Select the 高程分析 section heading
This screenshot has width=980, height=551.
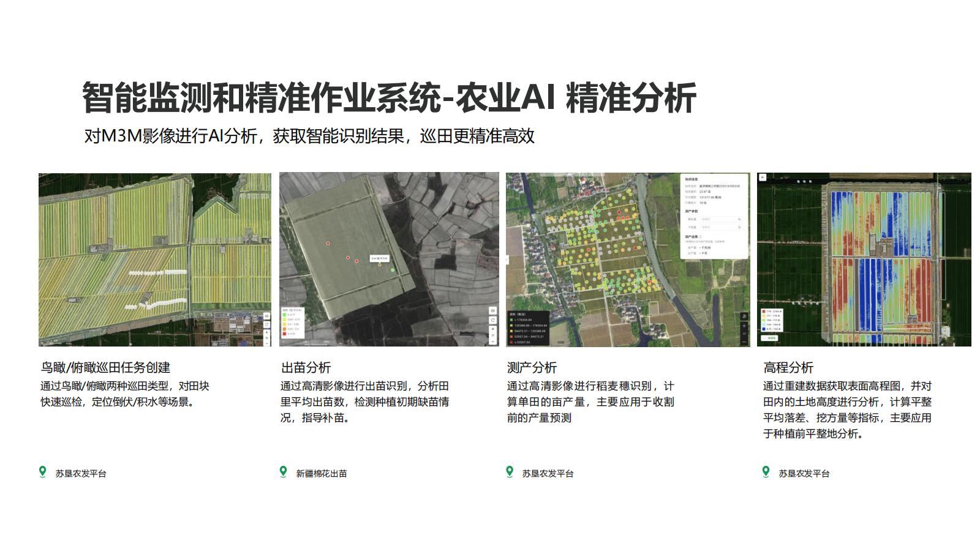click(788, 369)
